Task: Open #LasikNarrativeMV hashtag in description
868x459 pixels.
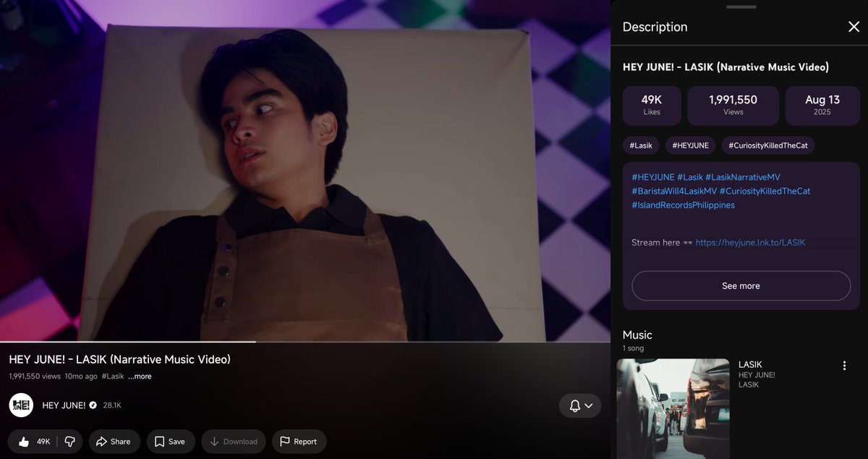Action: click(x=743, y=177)
